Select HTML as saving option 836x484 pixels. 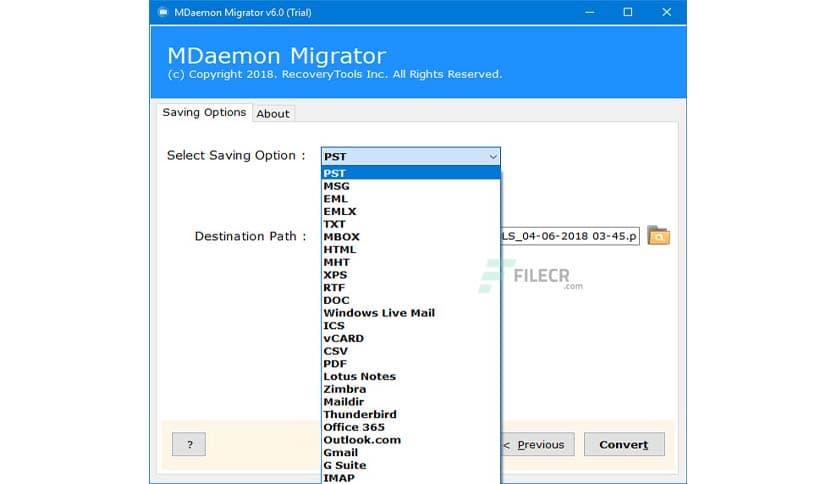pos(411,249)
